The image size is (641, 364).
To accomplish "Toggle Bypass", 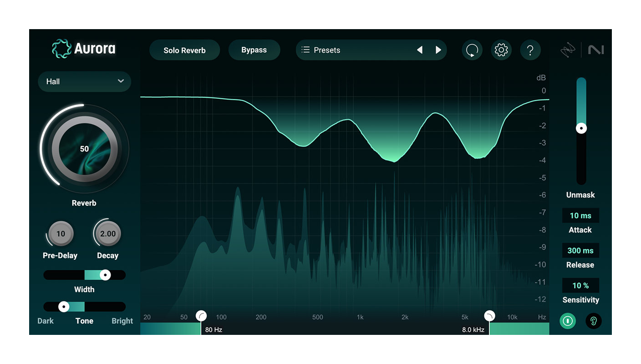I will coord(254,50).
